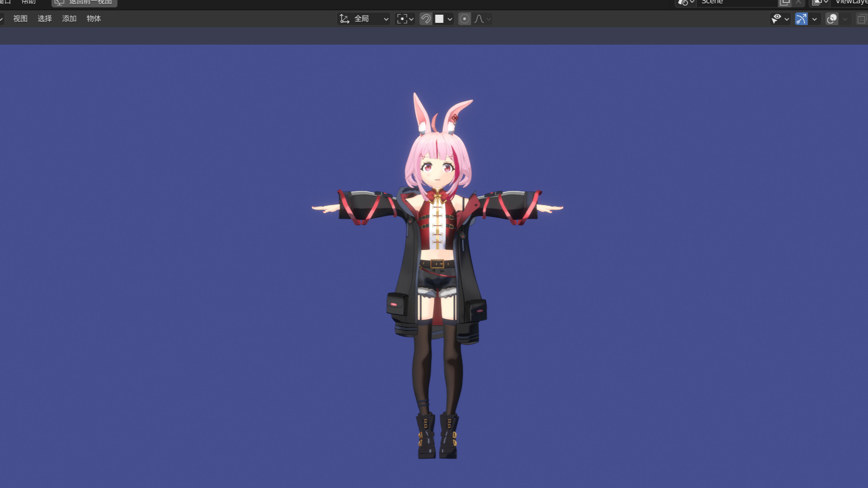
Task: Click the viewport overlays icon
Action: coord(832,19)
